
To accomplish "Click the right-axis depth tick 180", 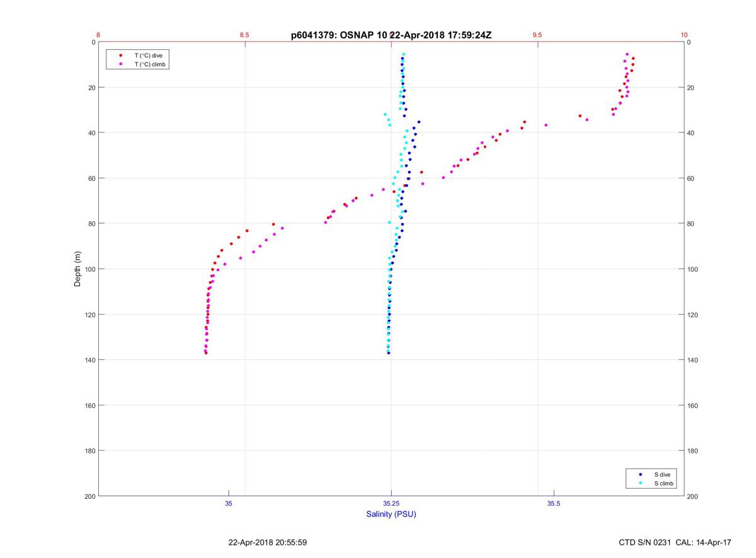I will click(692, 451).
